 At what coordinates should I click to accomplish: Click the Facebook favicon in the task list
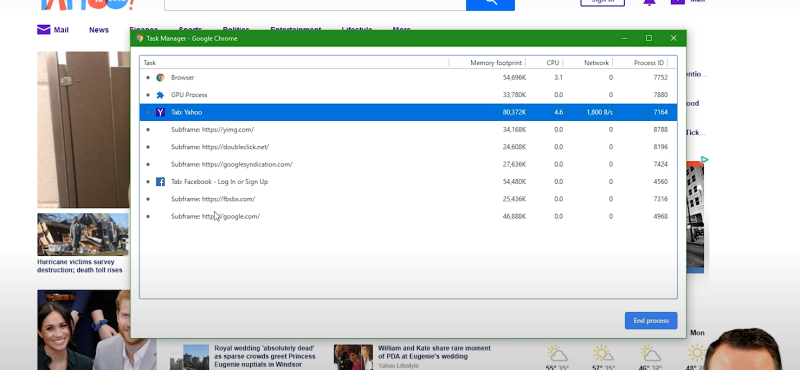160,182
